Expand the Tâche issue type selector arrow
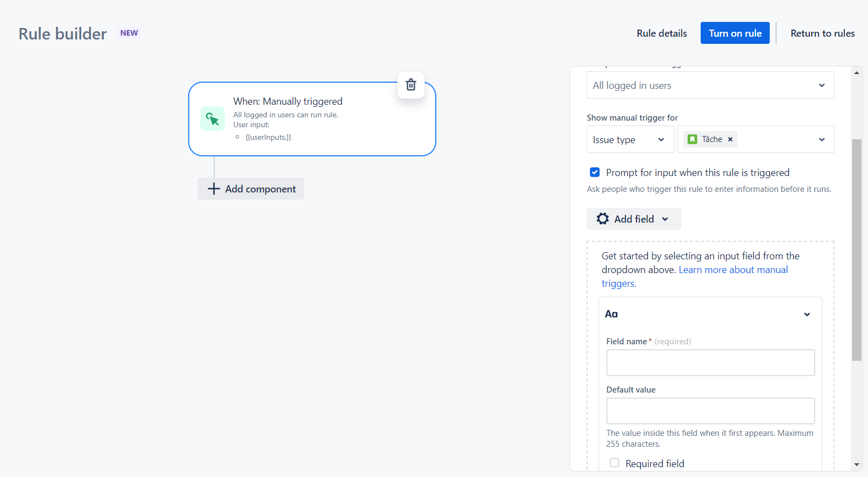This screenshot has height=477, width=868. [x=822, y=139]
